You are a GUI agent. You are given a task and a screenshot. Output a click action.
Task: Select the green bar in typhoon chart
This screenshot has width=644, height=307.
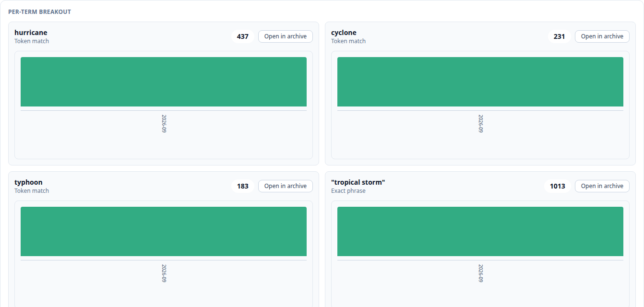click(x=164, y=231)
